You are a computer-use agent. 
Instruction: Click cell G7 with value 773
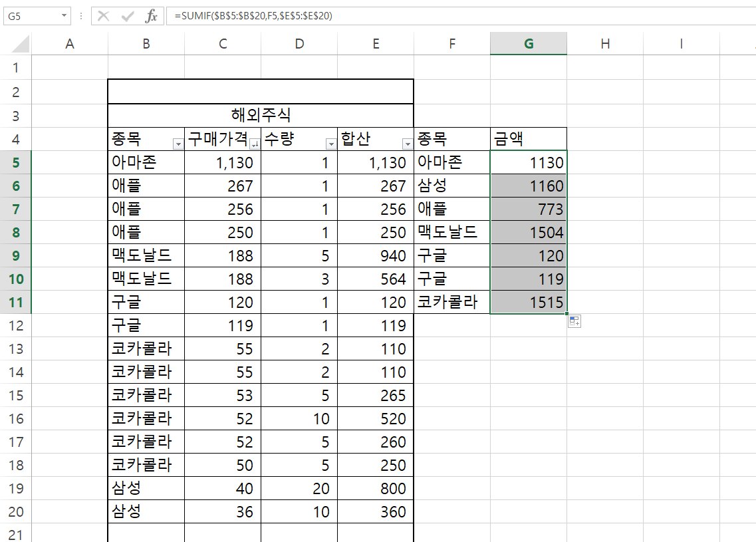pos(529,209)
